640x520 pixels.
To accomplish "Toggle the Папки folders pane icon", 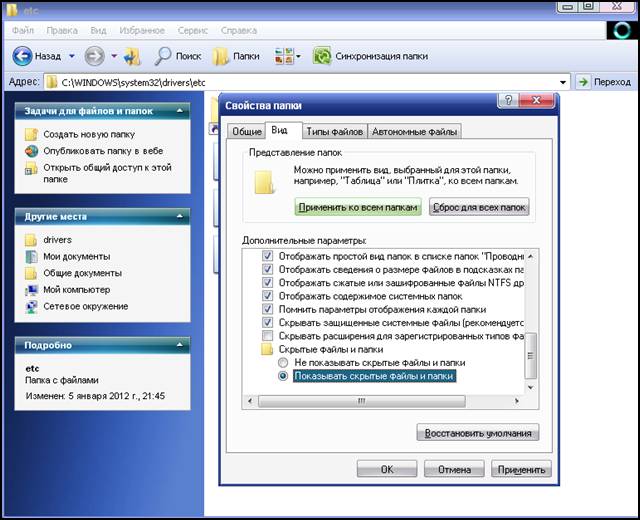I will [x=220, y=56].
